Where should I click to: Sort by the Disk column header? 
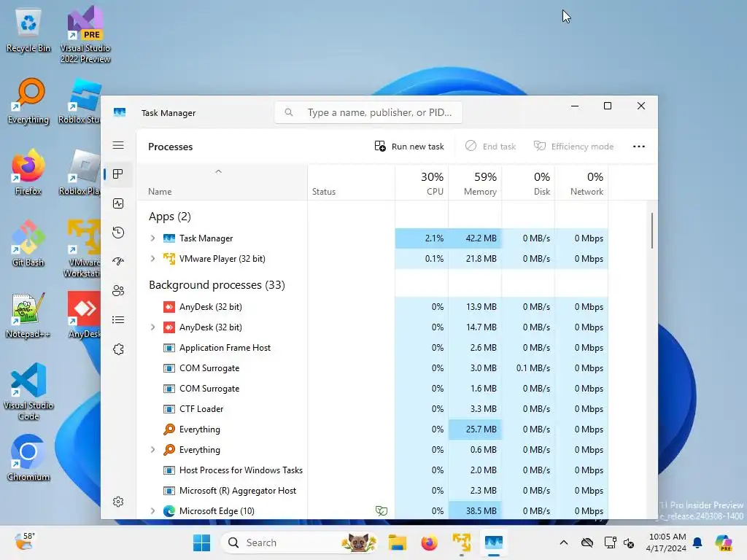[x=528, y=182]
